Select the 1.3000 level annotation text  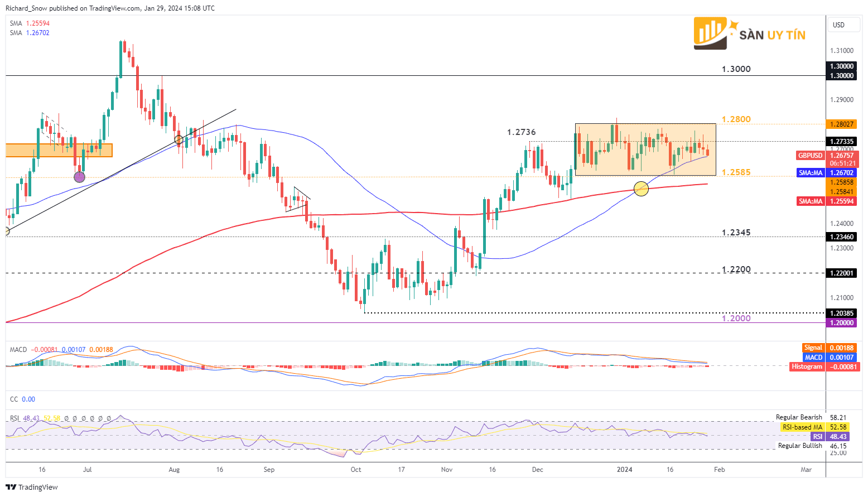736,69
